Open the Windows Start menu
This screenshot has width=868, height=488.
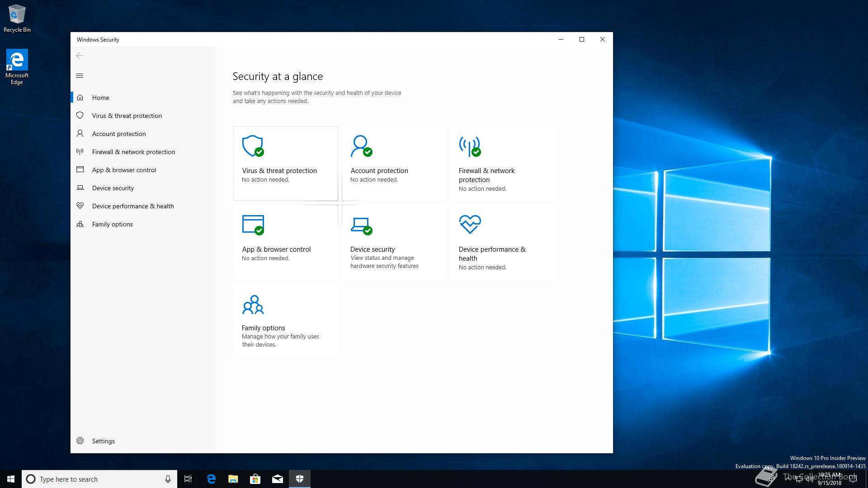coord(11,479)
